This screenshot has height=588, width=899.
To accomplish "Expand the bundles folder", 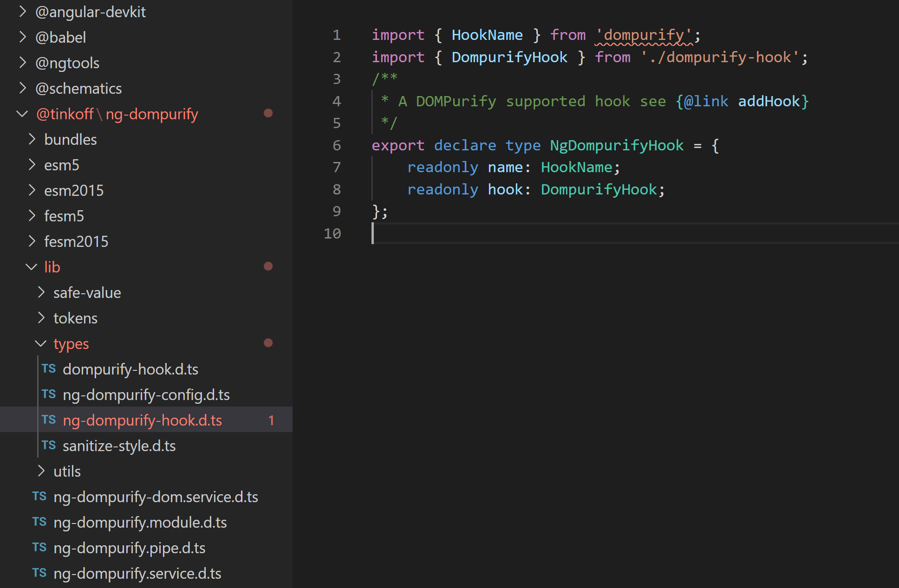I will point(32,139).
